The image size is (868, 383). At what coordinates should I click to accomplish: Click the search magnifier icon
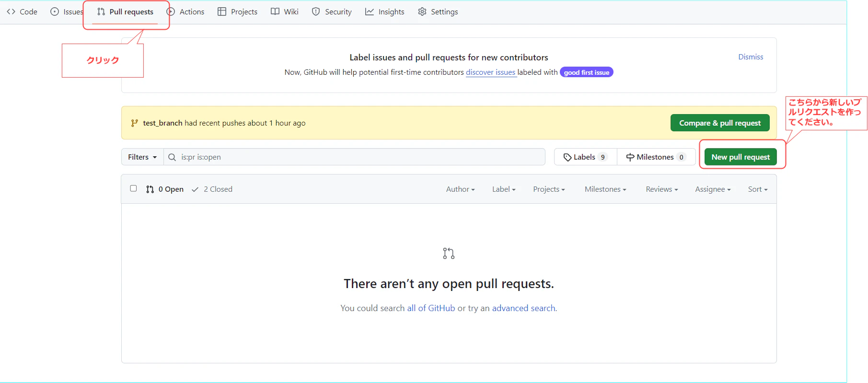[x=172, y=157]
